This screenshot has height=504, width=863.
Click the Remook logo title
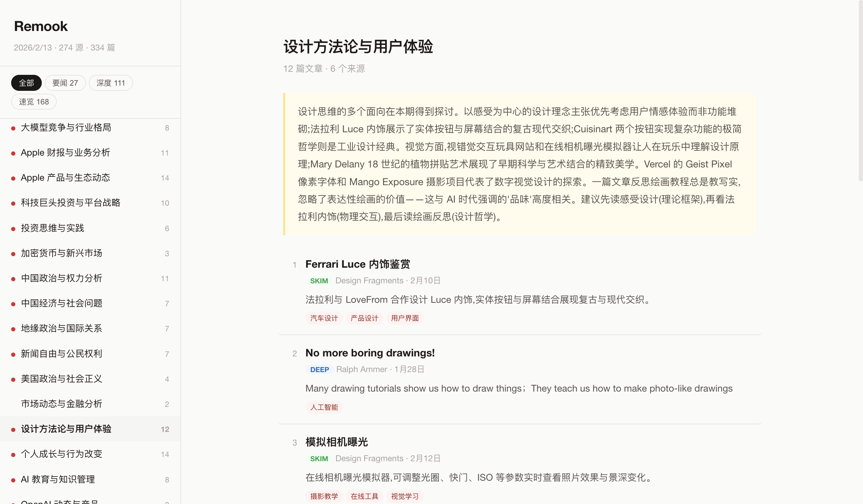point(41,26)
